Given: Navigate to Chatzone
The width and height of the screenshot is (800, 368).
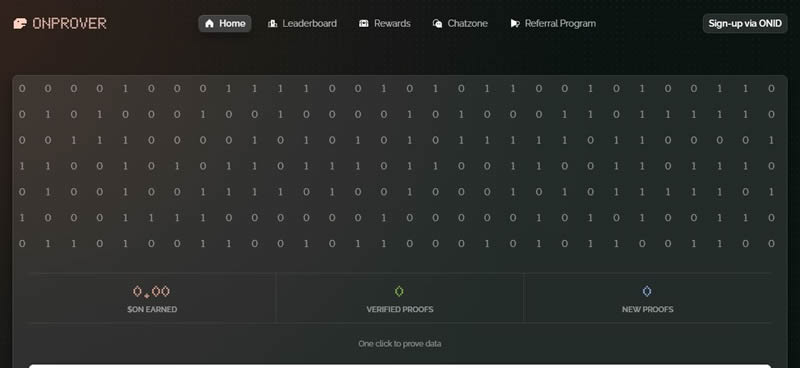Looking at the screenshot, I should (460, 23).
